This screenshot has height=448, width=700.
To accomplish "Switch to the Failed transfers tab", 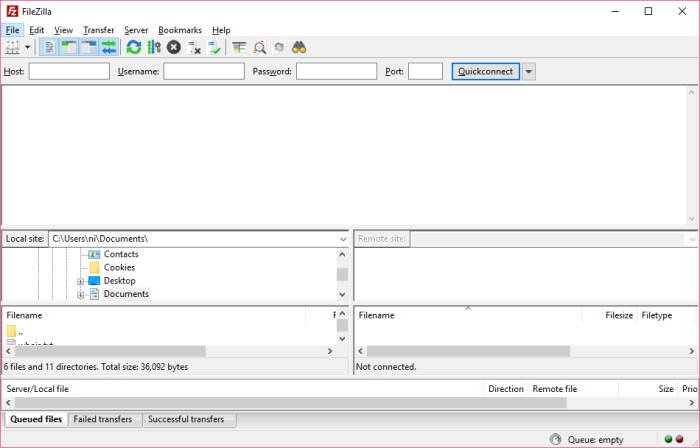I will point(103,419).
